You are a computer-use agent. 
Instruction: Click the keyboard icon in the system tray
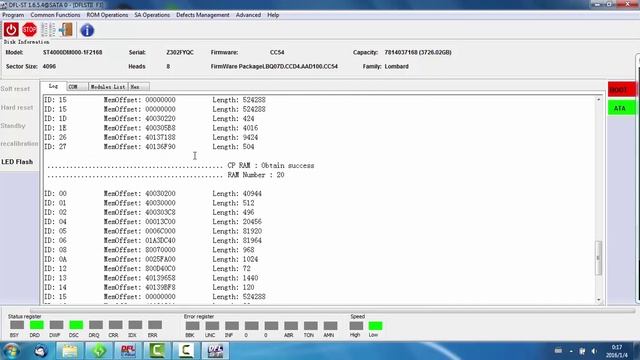click(558, 351)
